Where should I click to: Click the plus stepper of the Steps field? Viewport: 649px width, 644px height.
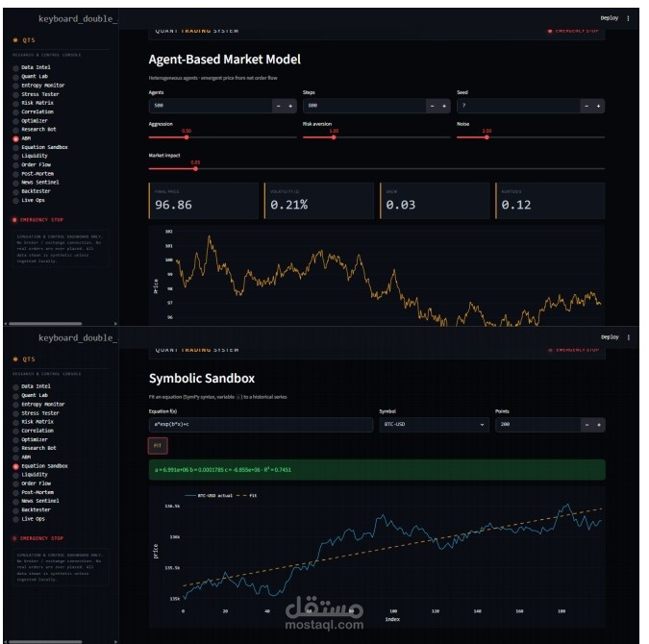[x=444, y=106]
